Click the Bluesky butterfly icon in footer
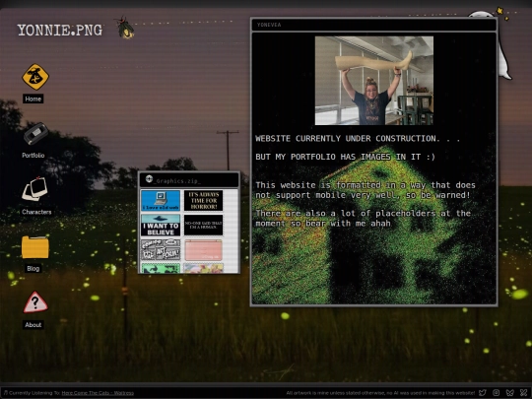The image size is (532, 399). [509, 393]
